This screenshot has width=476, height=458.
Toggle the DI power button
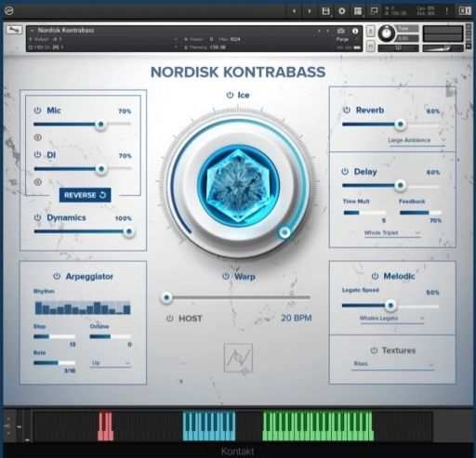[x=37, y=154]
